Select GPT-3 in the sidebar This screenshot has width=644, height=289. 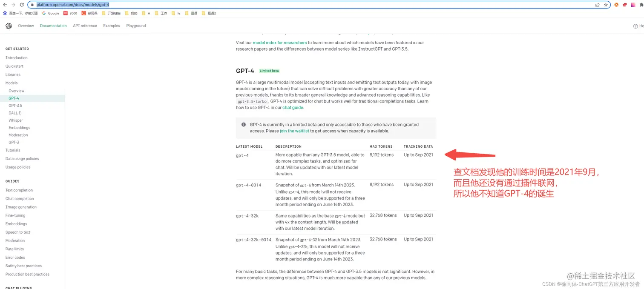click(x=14, y=143)
